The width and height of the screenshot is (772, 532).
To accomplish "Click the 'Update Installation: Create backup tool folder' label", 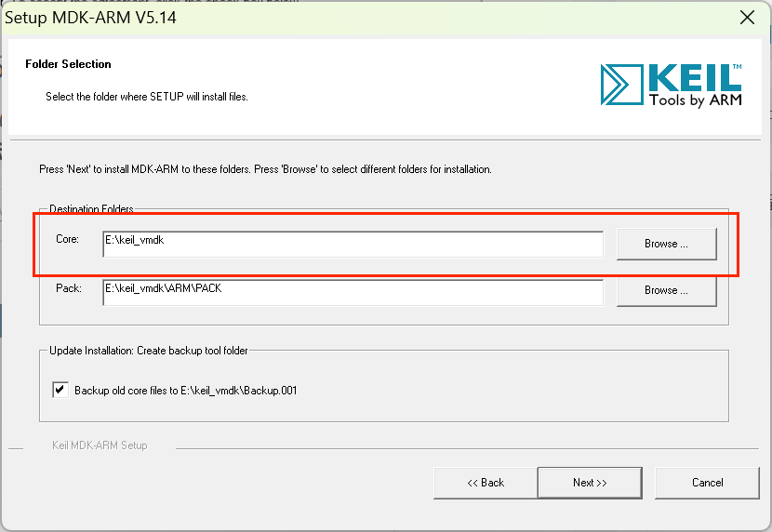I will (x=149, y=351).
